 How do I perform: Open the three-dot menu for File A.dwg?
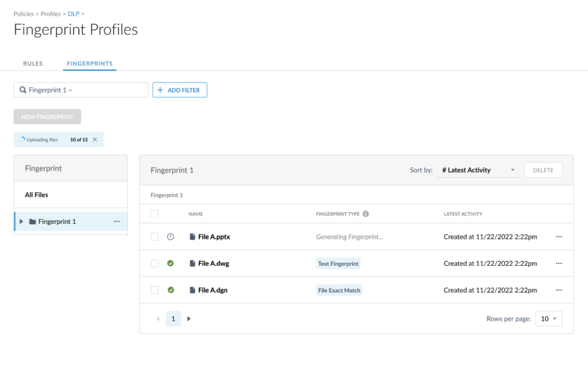click(x=559, y=263)
